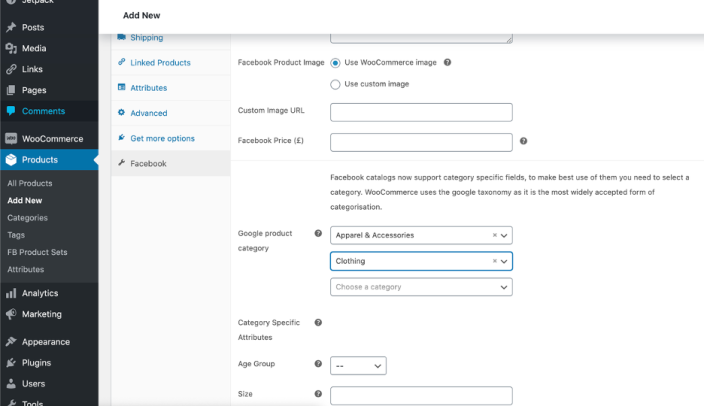Select the Use WooCommerce image option

click(335, 62)
